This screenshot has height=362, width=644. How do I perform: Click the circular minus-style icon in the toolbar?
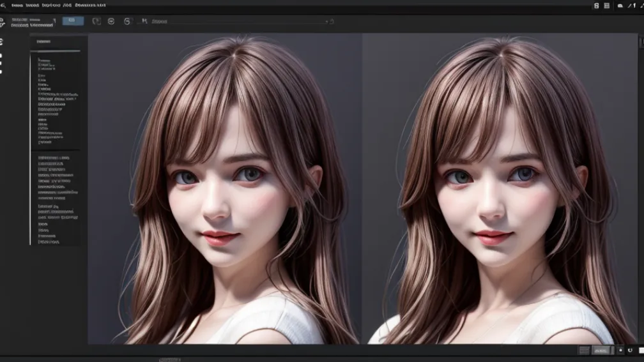(x=111, y=21)
